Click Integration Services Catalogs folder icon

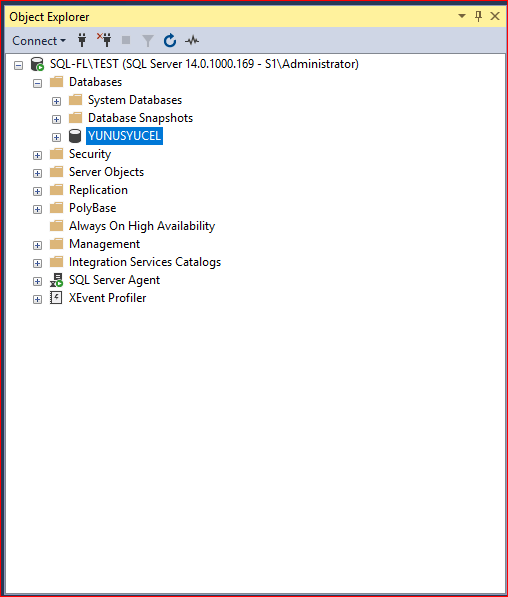coord(56,262)
